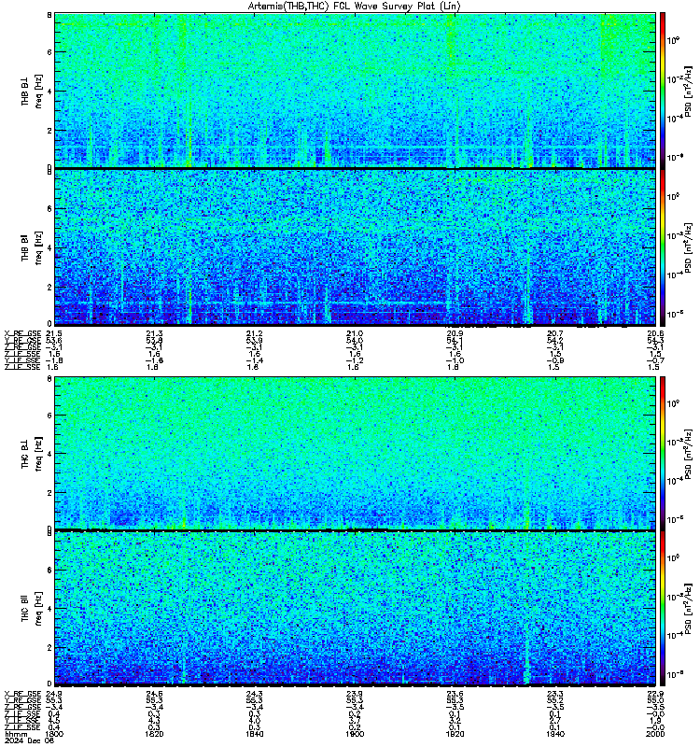Click the plot title 'Artemis(THB,THC) FGL Wave Survey Plot'
Viewport: 700px width, 747px height.
(355, 7)
